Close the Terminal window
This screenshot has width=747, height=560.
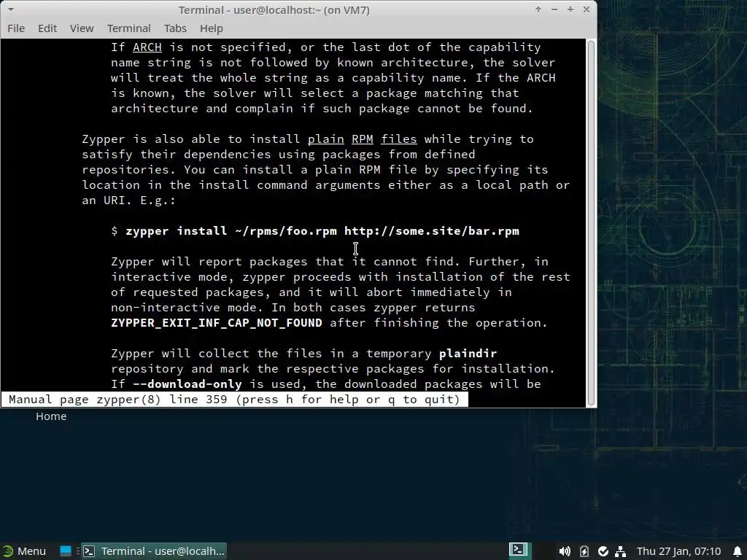[587, 9]
